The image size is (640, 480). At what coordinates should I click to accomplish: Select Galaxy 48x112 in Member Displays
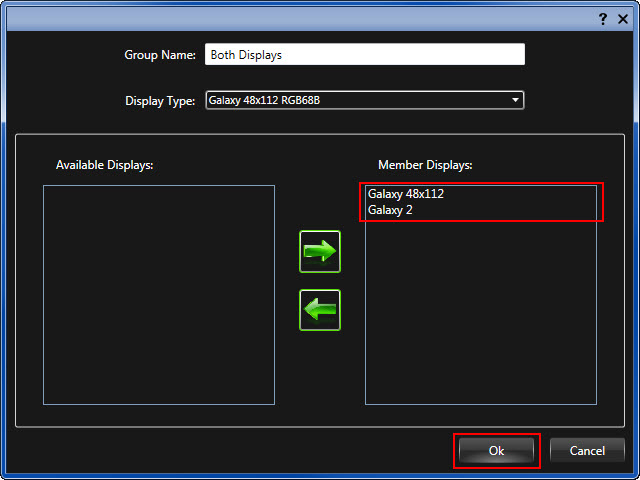click(x=406, y=193)
